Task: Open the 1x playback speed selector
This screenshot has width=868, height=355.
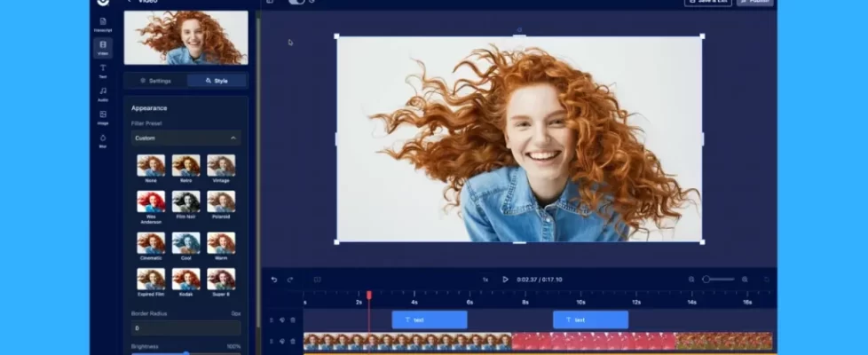Action: coord(485,280)
